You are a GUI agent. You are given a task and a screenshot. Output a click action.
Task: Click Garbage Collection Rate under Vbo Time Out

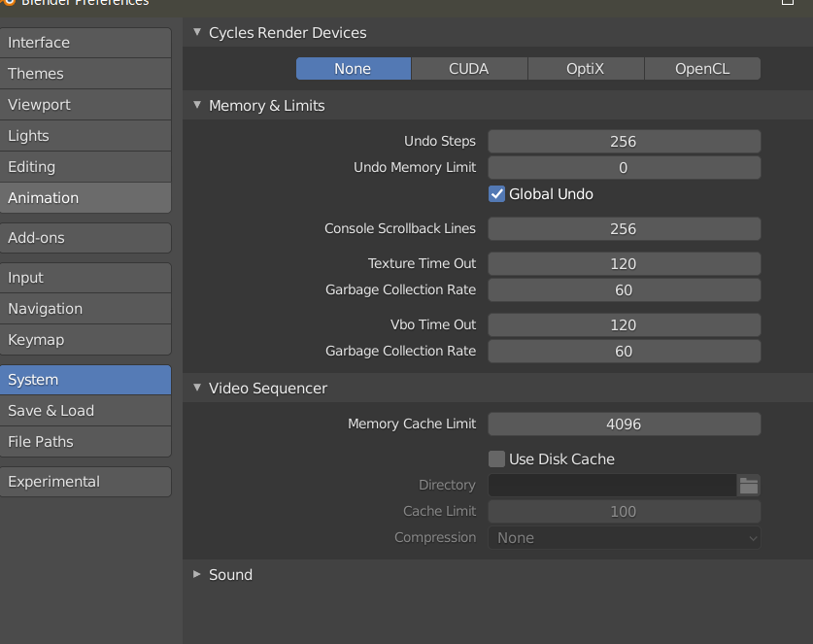[x=625, y=351]
